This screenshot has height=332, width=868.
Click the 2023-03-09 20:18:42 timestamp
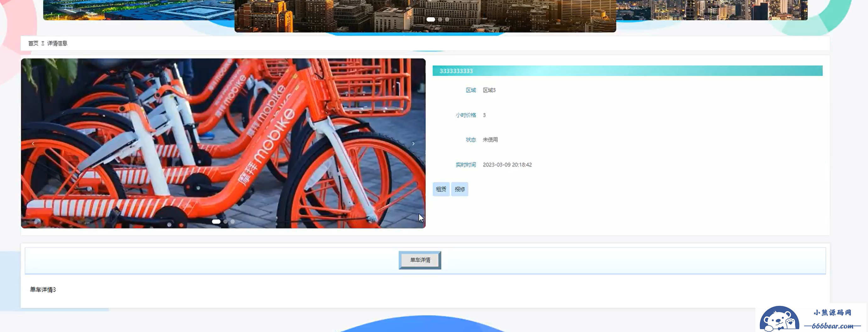507,165
